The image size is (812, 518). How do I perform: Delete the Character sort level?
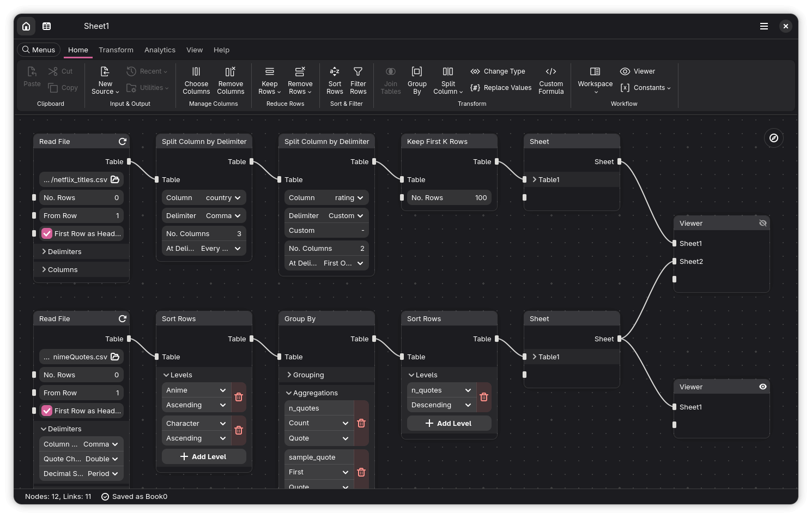pyautogui.click(x=239, y=430)
